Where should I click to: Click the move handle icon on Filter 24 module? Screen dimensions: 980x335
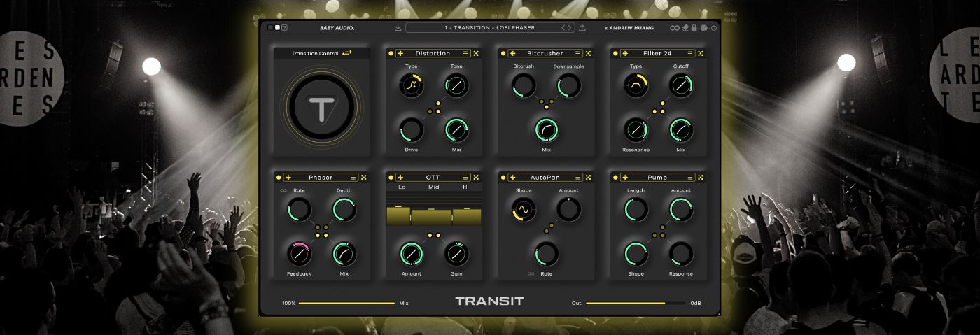point(625,53)
